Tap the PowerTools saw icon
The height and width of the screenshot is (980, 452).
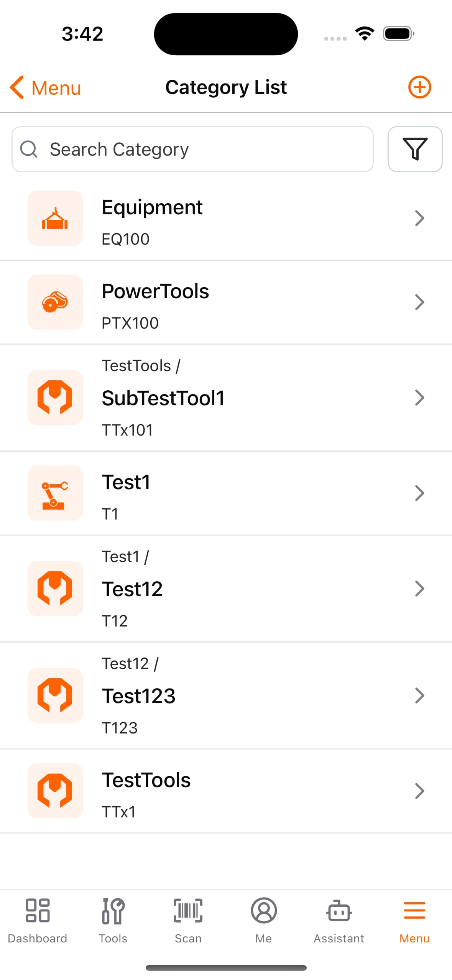pyautogui.click(x=55, y=302)
